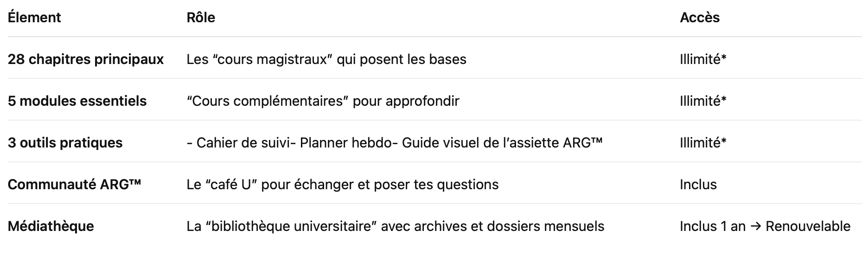Click the "Cours complémentaires" pour approfondir text
Screen dimensions: 868x256
[323, 101]
